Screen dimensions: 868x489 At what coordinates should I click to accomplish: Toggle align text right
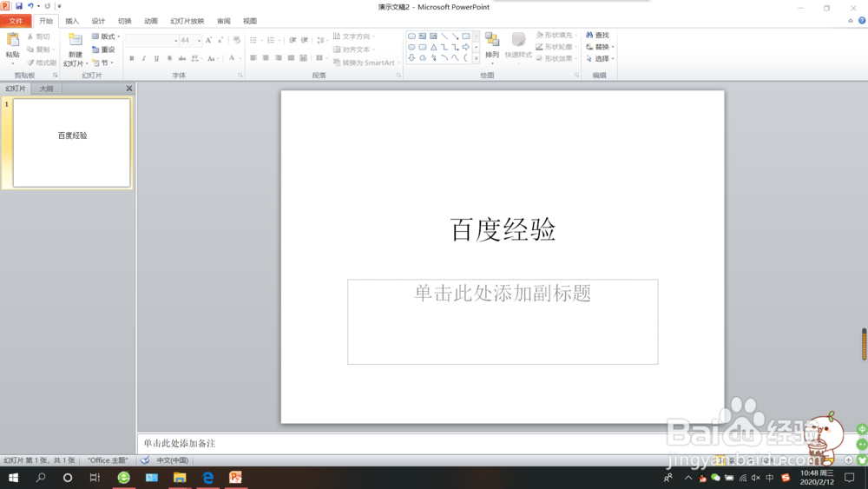279,57
